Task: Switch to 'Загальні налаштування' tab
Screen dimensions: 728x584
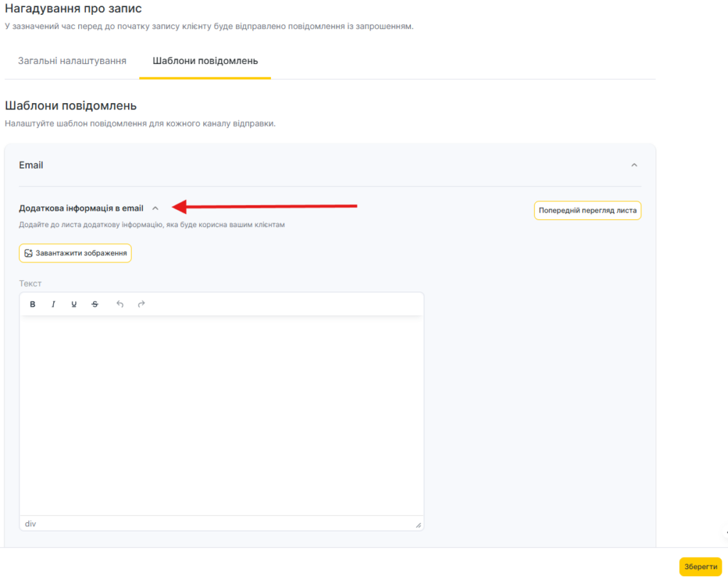Action: pyautogui.click(x=72, y=60)
